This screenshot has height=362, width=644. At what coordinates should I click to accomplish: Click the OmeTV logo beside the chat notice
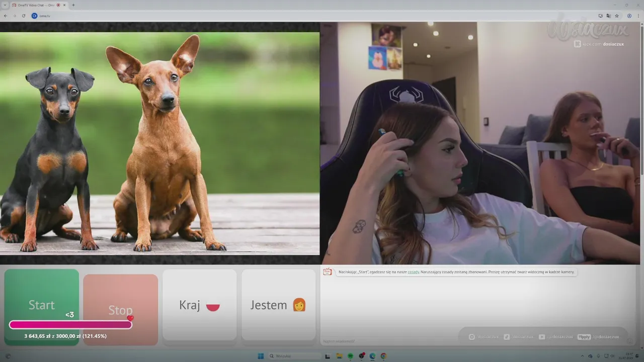pyautogui.click(x=328, y=272)
